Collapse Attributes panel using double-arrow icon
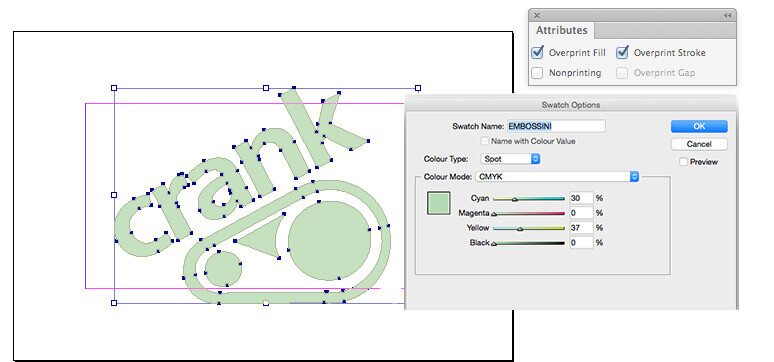This screenshot has width=774, height=362. pos(727,15)
